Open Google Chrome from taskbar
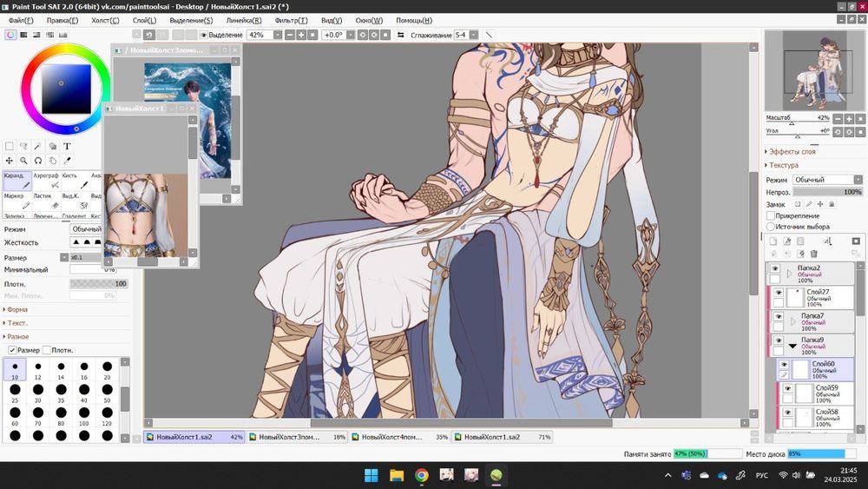 pos(422,475)
